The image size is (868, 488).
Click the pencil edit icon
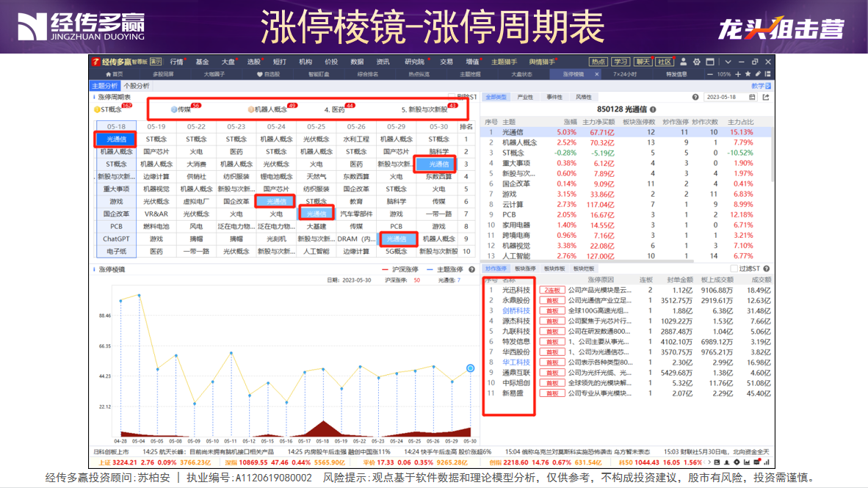pos(758,73)
